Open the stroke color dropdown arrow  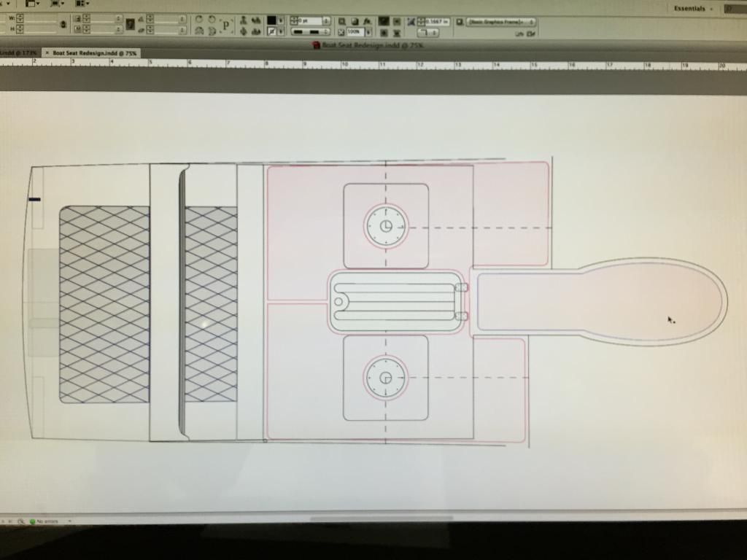pos(281,31)
